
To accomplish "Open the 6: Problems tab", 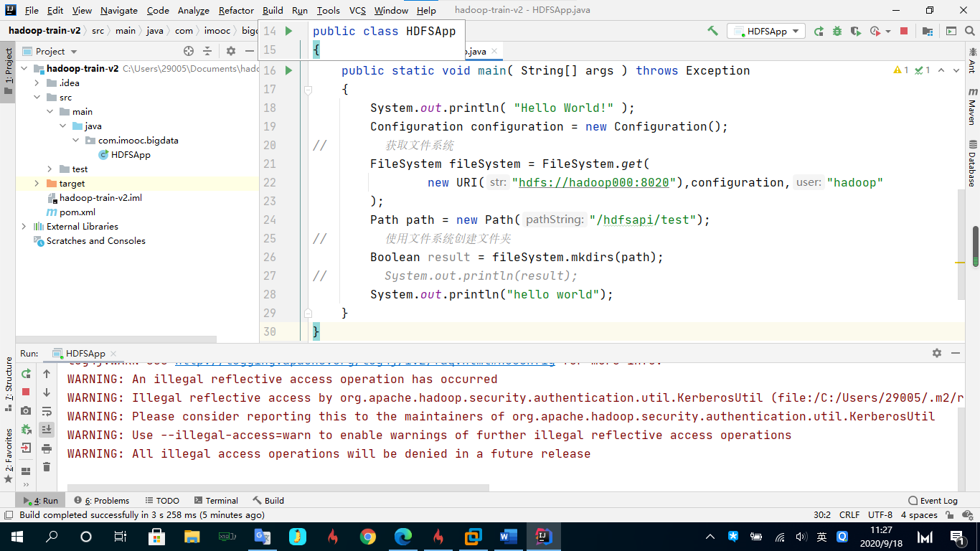I will 100,501.
